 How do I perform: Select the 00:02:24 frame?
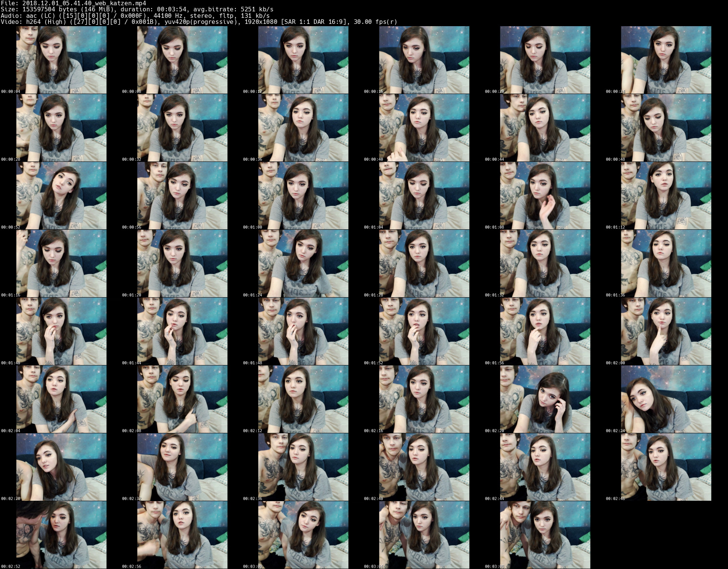point(666,399)
